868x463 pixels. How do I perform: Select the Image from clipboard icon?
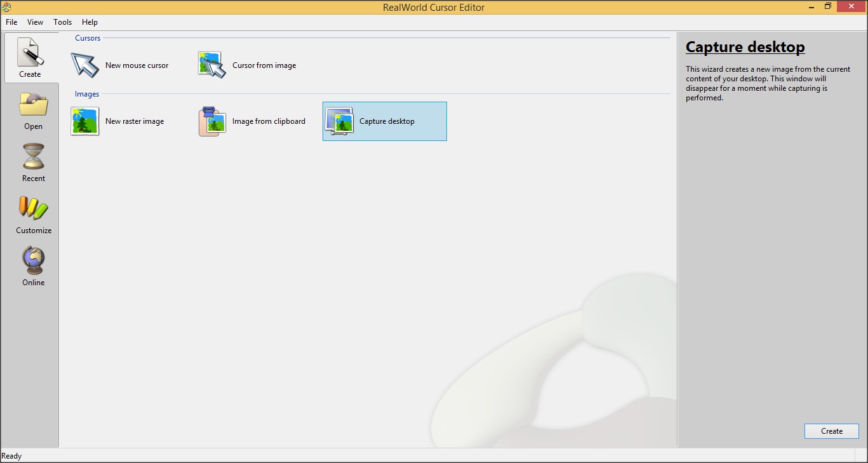pyautogui.click(x=212, y=121)
